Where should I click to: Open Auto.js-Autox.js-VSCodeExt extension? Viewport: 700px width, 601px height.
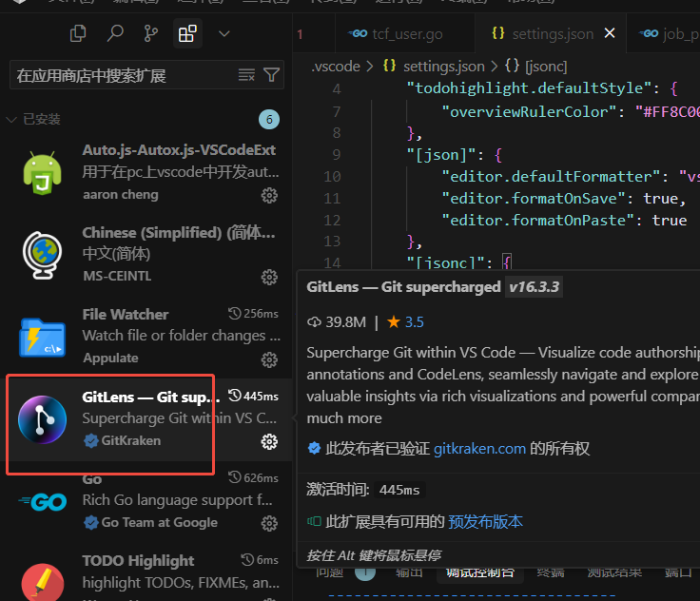179,150
